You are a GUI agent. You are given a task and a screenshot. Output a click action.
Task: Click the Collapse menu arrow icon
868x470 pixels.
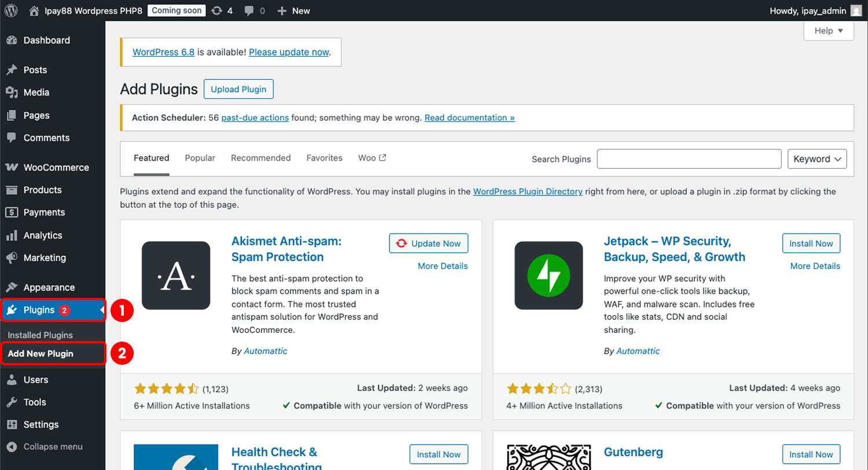(x=12, y=447)
